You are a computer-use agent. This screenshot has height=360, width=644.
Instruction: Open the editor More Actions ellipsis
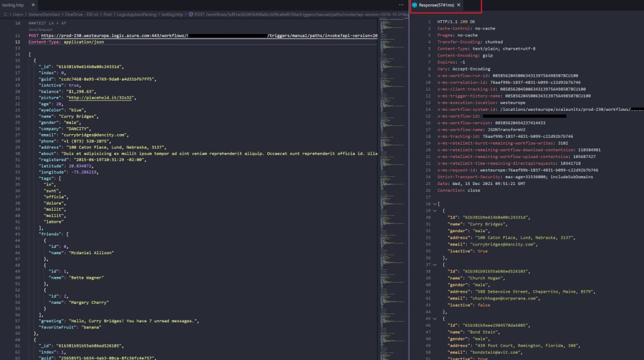pos(401,5)
